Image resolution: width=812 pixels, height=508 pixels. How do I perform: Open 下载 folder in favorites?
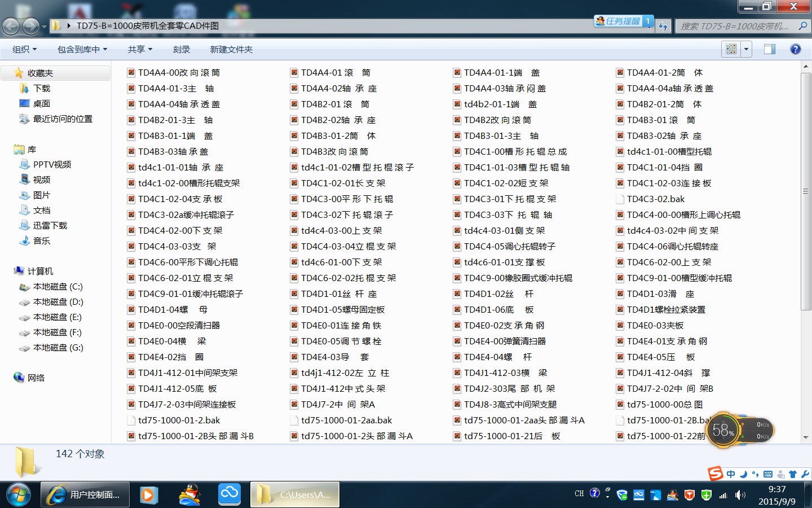tap(42, 88)
